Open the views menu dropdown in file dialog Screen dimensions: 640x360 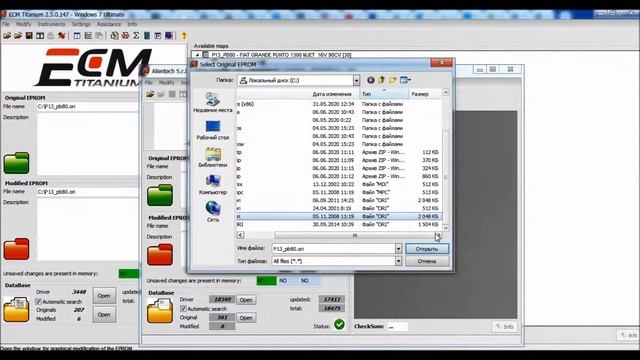point(406,80)
